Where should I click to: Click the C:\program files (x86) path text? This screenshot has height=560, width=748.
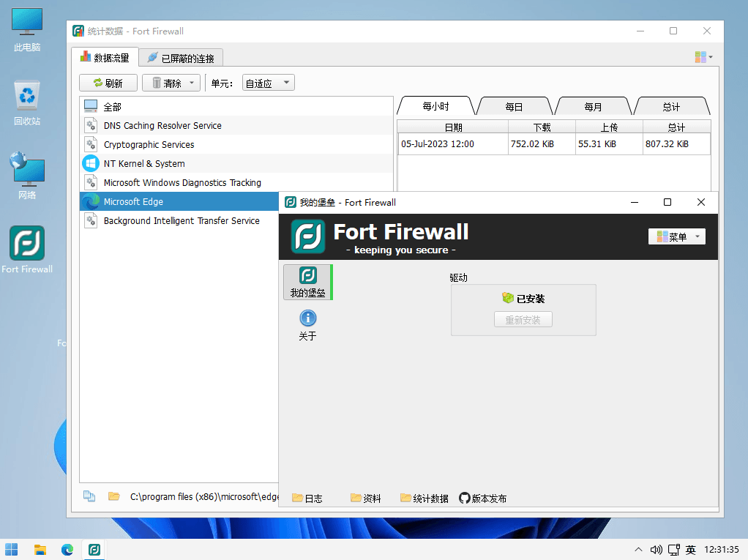[204, 496]
